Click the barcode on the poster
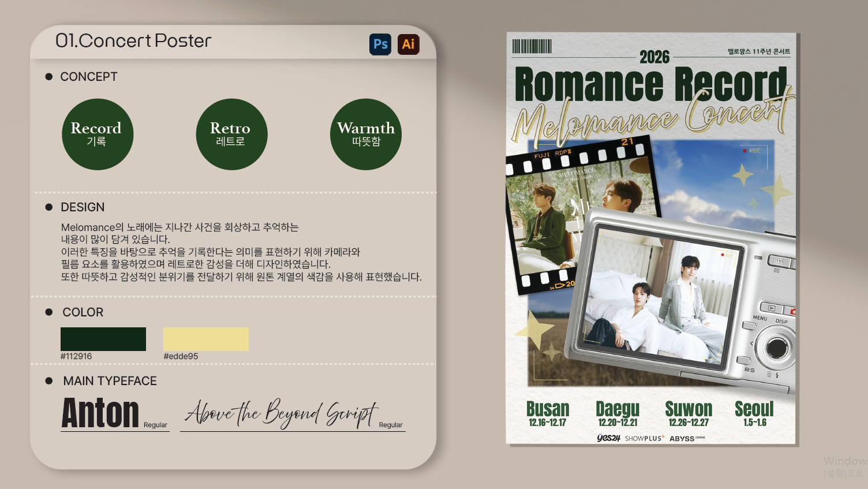The image size is (868, 489). pyautogui.click(x=532, y=46)
